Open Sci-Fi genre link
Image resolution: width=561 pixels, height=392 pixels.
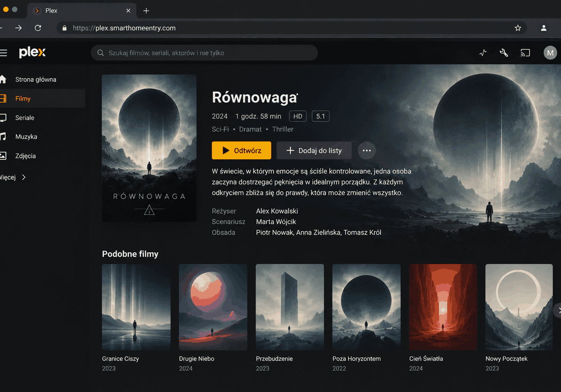[220, 129]
